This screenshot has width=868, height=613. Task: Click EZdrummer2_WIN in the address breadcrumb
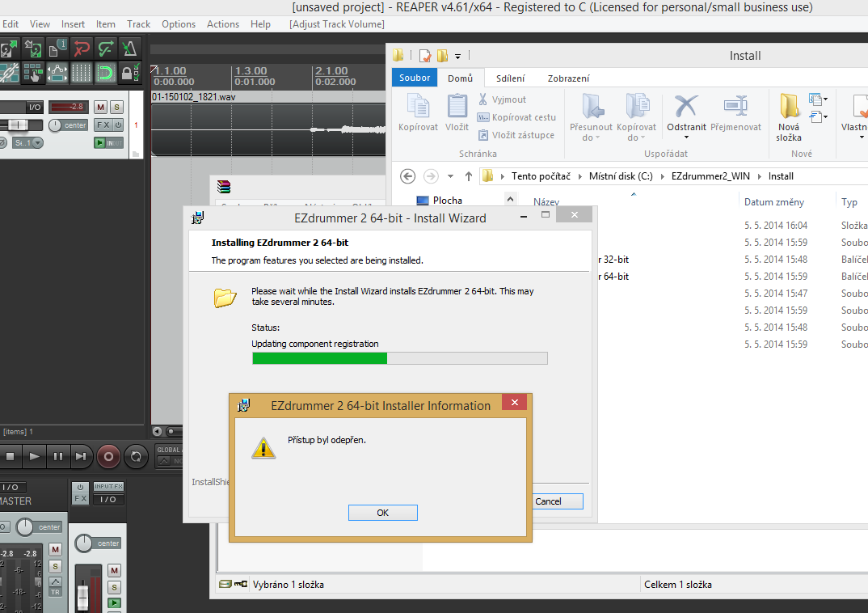(710, 176)
